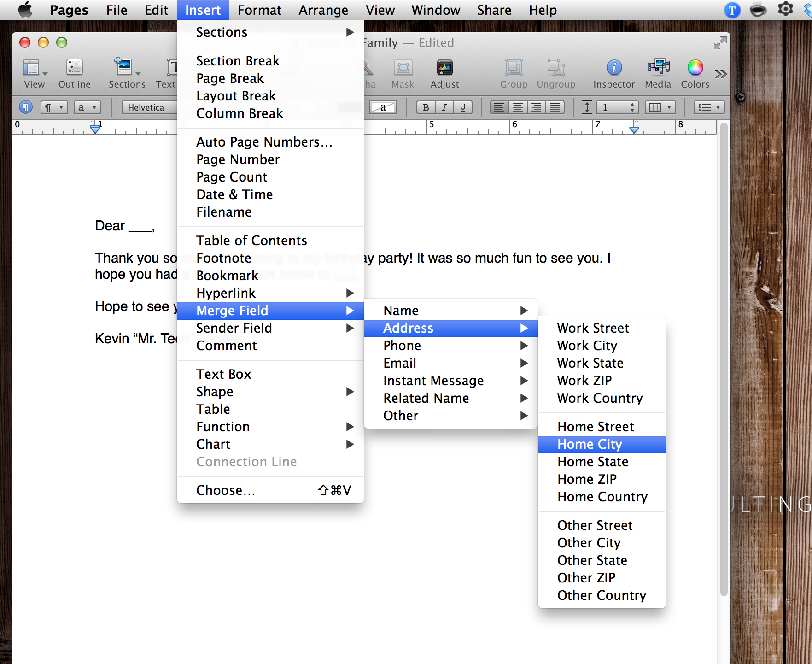
Task: Toggle underline formatting
Action: (x=463, y=107)
